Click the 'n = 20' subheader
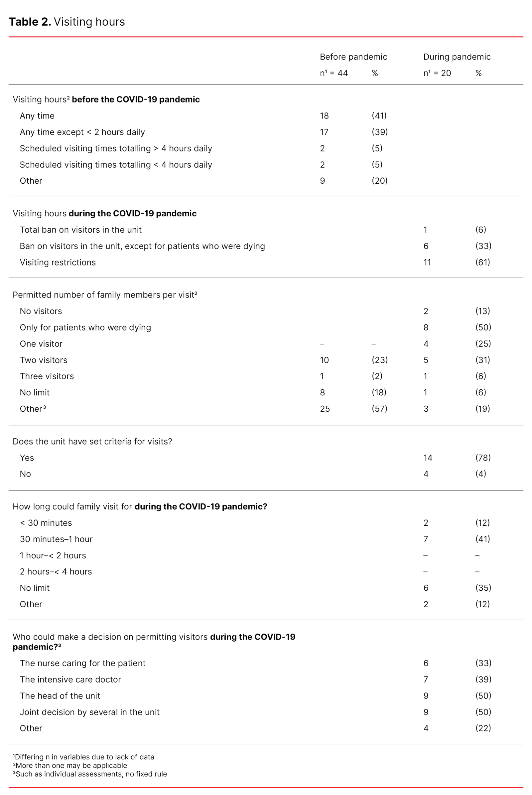The height and width of the screenshot is (795, 532). click(x=437, y=73)
